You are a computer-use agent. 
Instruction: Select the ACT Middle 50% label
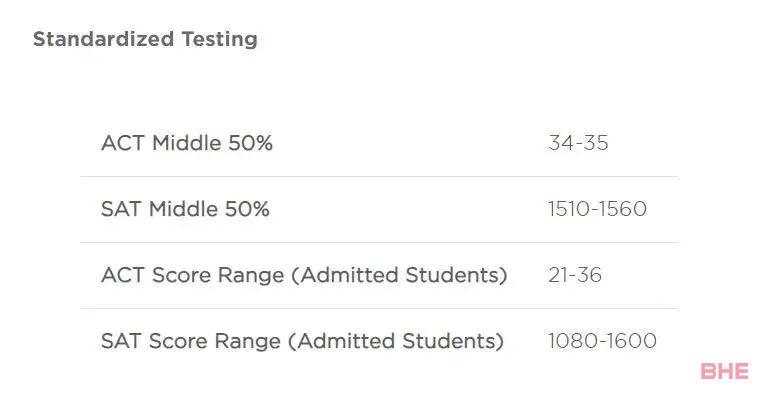(187, 143)
